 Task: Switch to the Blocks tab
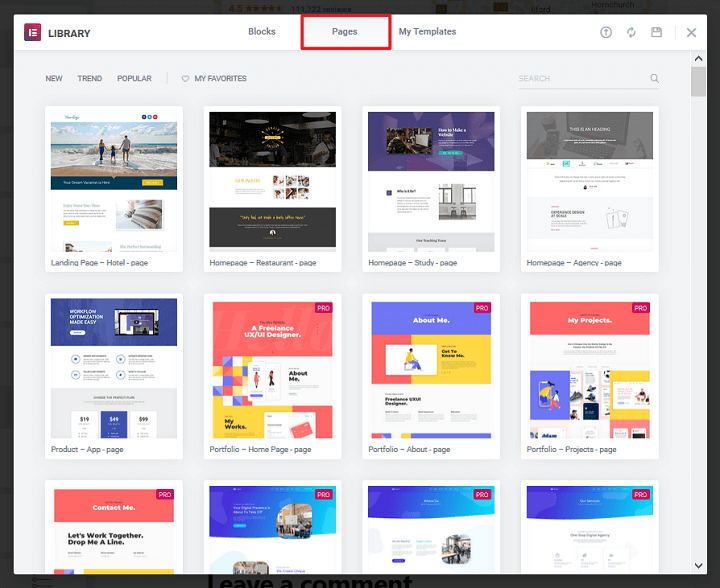(x=262, y=32)
